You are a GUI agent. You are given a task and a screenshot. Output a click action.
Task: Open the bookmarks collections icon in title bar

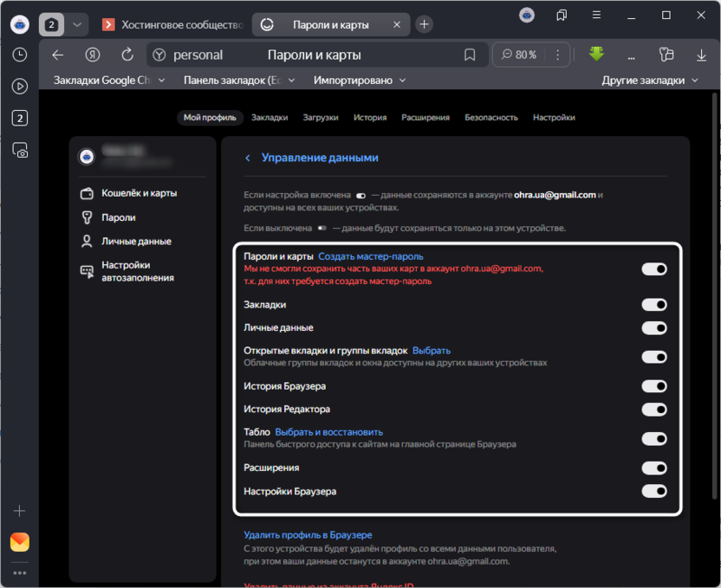562,16
